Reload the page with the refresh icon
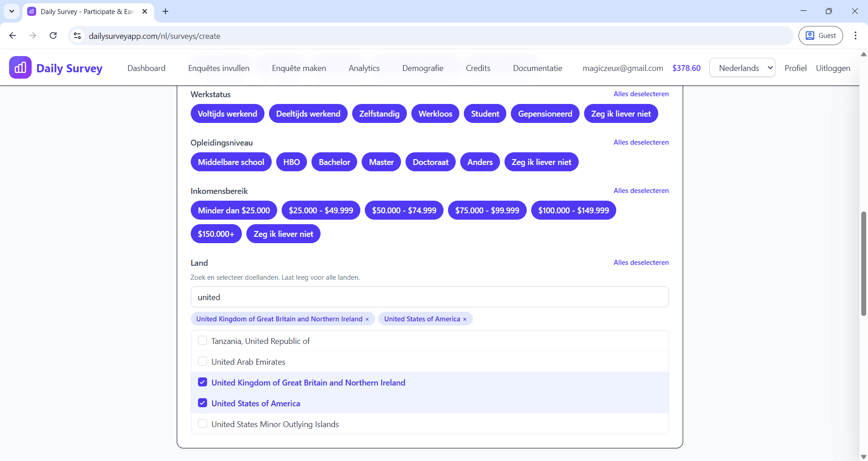 [x=53, y=36]
